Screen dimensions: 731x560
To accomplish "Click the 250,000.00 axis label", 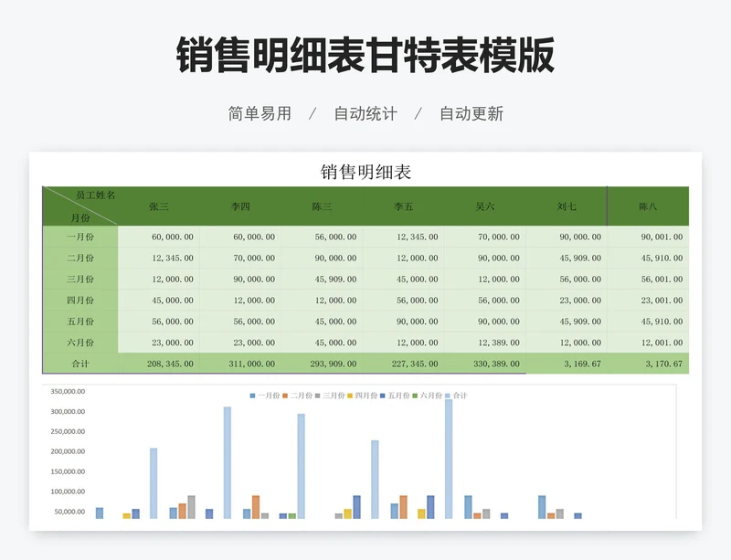I will click(x=68, y=431).
